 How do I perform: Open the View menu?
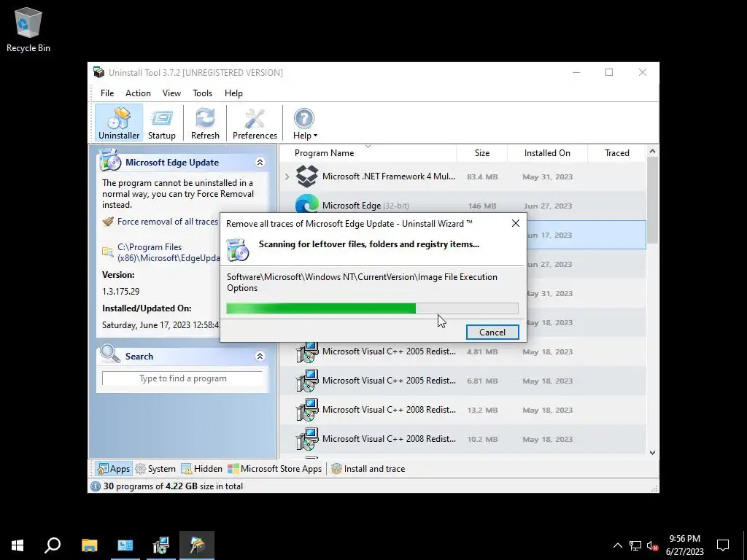point(171,93)
